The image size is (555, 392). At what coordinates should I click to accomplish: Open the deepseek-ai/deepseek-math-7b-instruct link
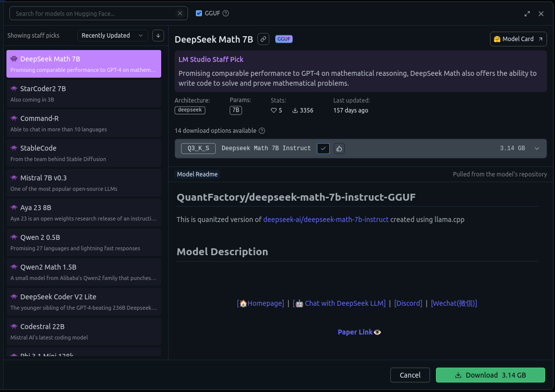point(326,219)
